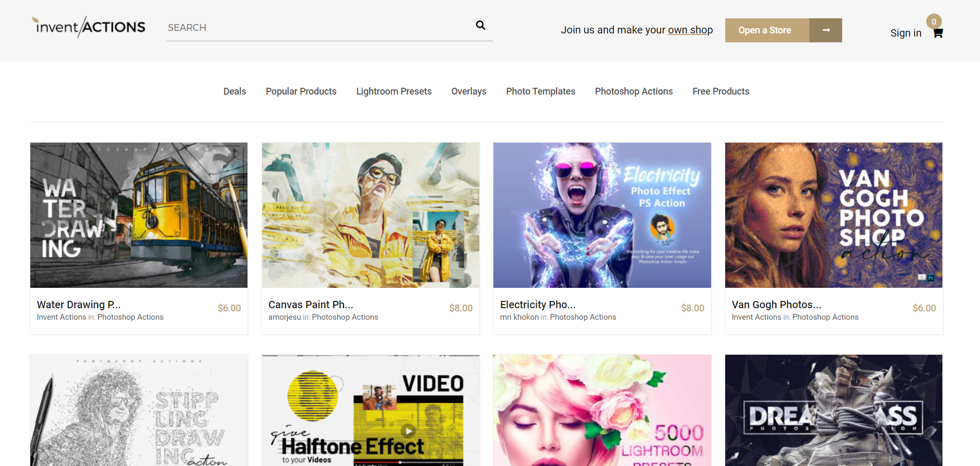Navigate to Photo Templates

[x=540, y=91]
